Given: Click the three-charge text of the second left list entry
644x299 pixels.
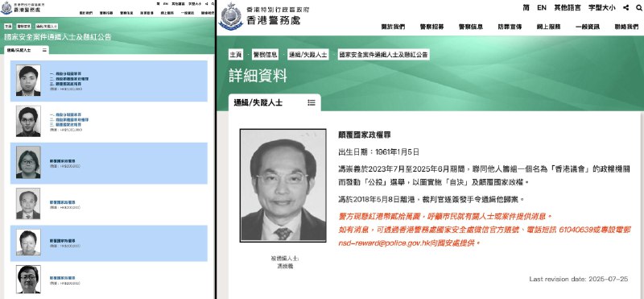Looking at the screenshot, I should pyautogui.click(x=69, y=119).
